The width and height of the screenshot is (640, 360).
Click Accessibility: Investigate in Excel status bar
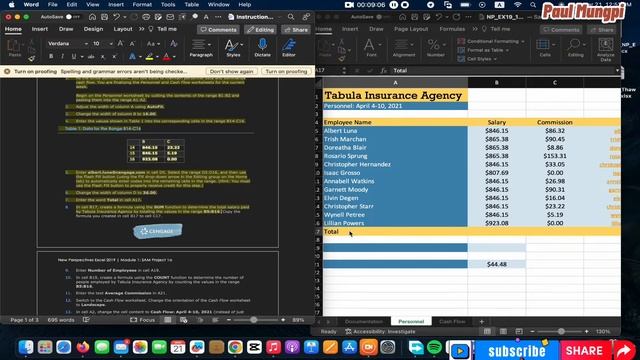point(380,331)
